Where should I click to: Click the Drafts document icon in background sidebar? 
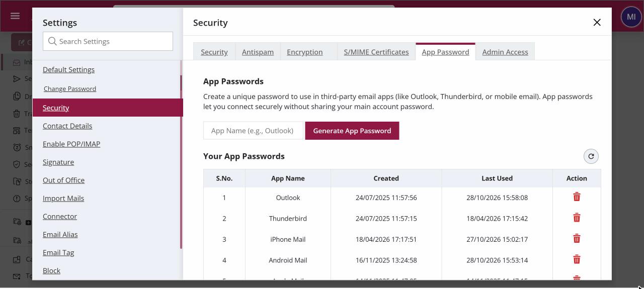pyautogui.click(x=17, y=97)
